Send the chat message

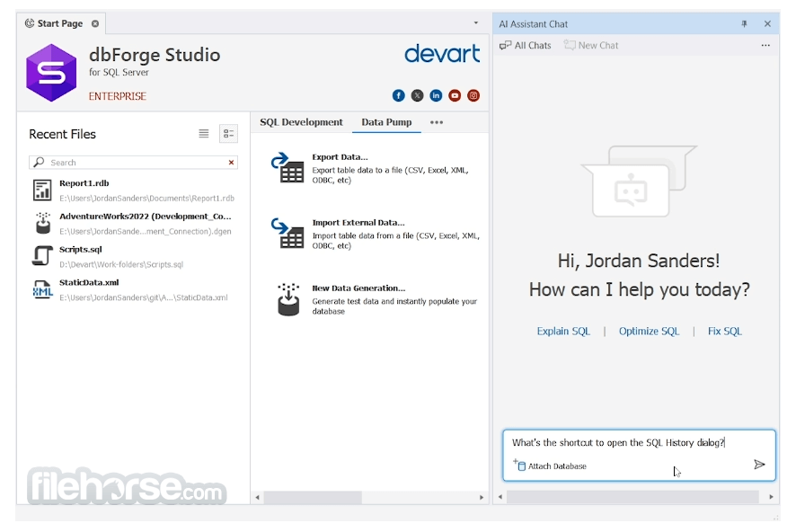(759, 465)
